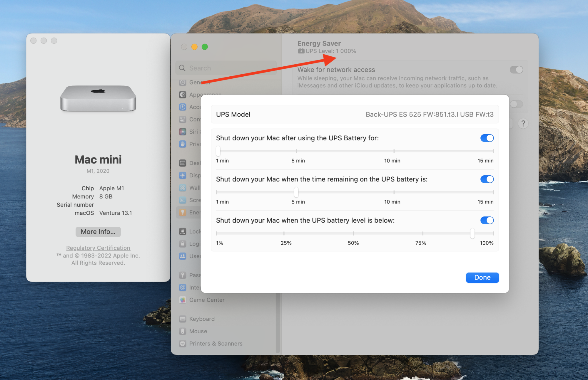Click the green zoom button of System Settings
Viewport: 588px width, 380px height.
click(x=205, y=47)
